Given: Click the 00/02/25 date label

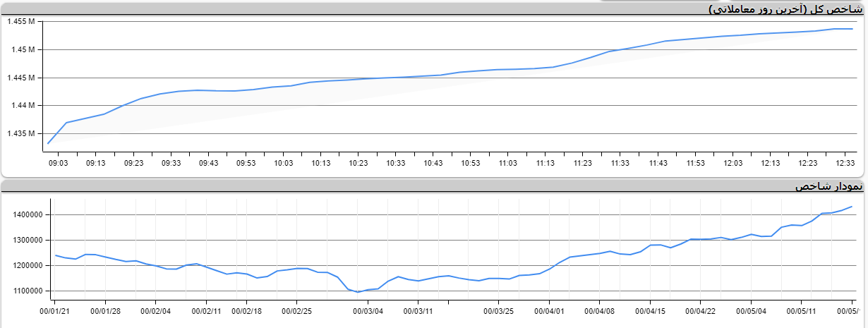Looking at the screenshot, I should pyautogui.click(x=297, y=310).
